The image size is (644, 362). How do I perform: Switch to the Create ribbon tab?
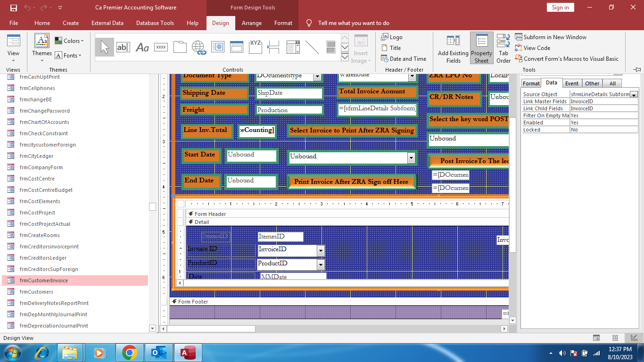click(x=71, y=23)
